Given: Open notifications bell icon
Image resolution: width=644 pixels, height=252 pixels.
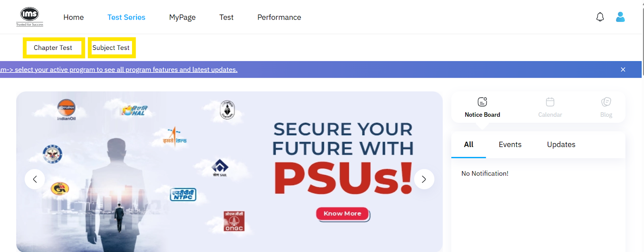Looking at the screenshot, I should 600,17.
